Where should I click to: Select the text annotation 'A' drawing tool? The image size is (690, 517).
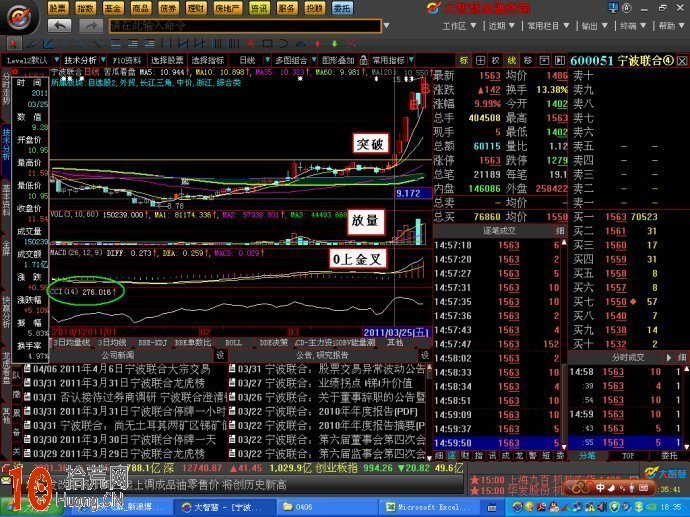coord(251,44)
